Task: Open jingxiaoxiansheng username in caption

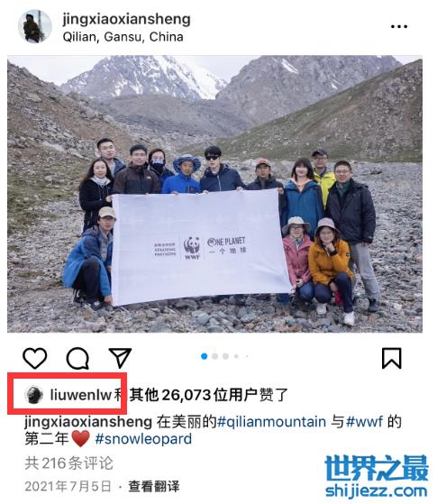Action: click(x=88, y=422)
